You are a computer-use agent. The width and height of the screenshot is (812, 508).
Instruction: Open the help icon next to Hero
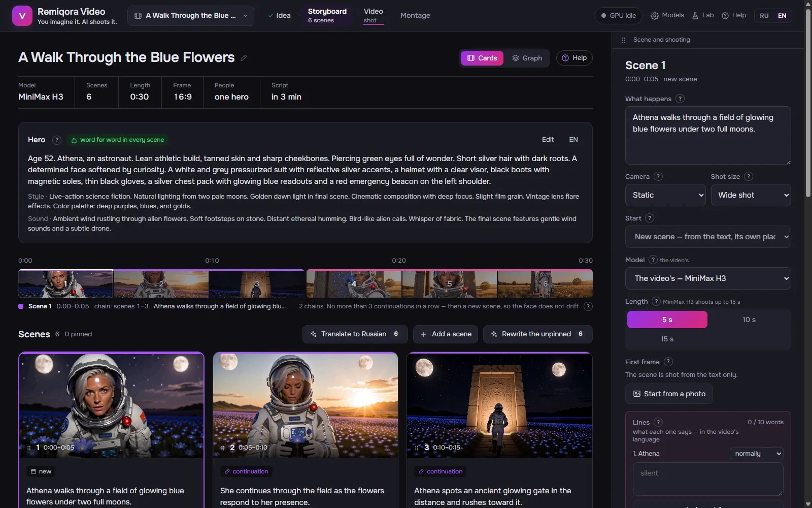(57, 140)
